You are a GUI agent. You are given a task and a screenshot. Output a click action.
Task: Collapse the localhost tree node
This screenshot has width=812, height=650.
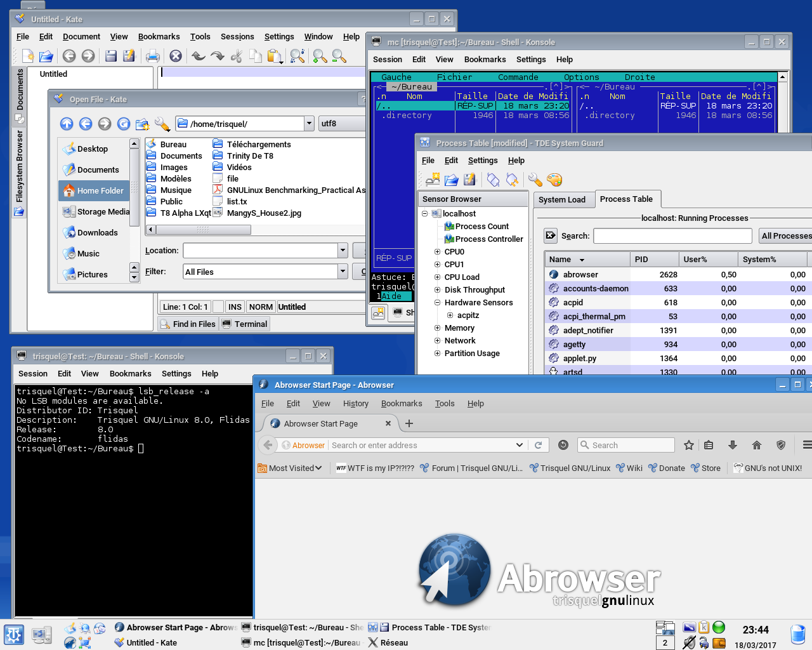(424, 214)
